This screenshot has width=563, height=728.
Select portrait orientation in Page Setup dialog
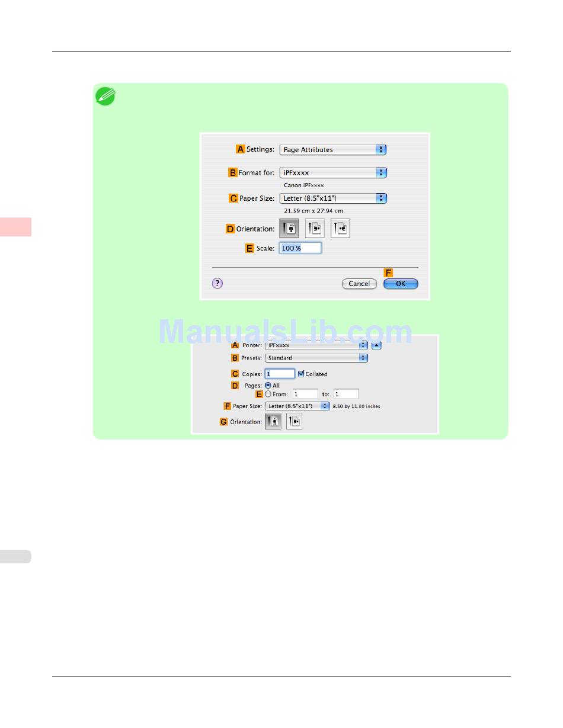(x=289, y=228)
